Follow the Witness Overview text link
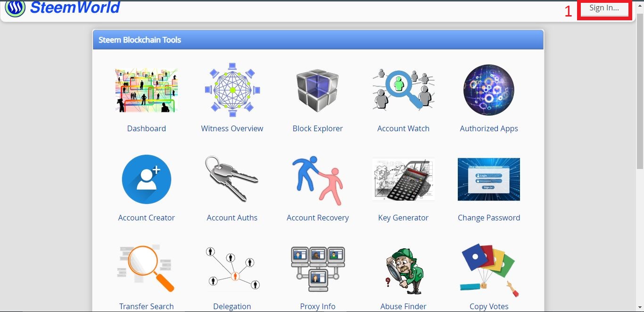Screen dimensions: 644x312 click(232, 128)
